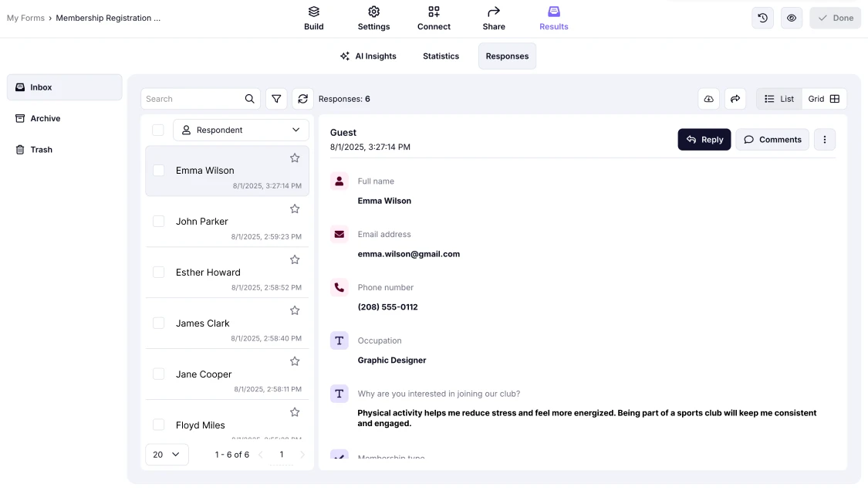Open Comments for this response
This screenshot has height=491, width=868.
tap(772, 139)
